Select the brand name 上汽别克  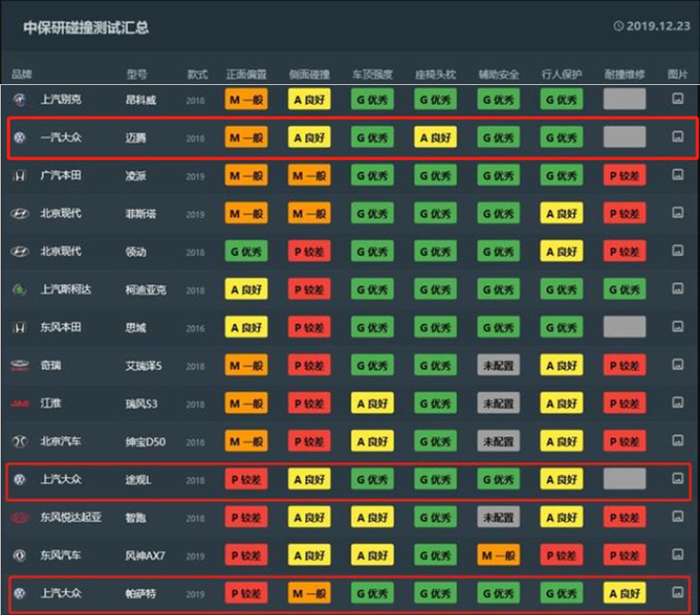point(61,99)
